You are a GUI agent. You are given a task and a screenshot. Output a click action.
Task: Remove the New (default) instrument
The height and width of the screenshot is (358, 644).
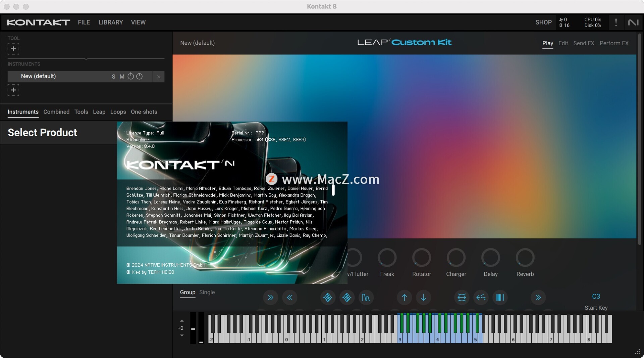tap(159, 77)
